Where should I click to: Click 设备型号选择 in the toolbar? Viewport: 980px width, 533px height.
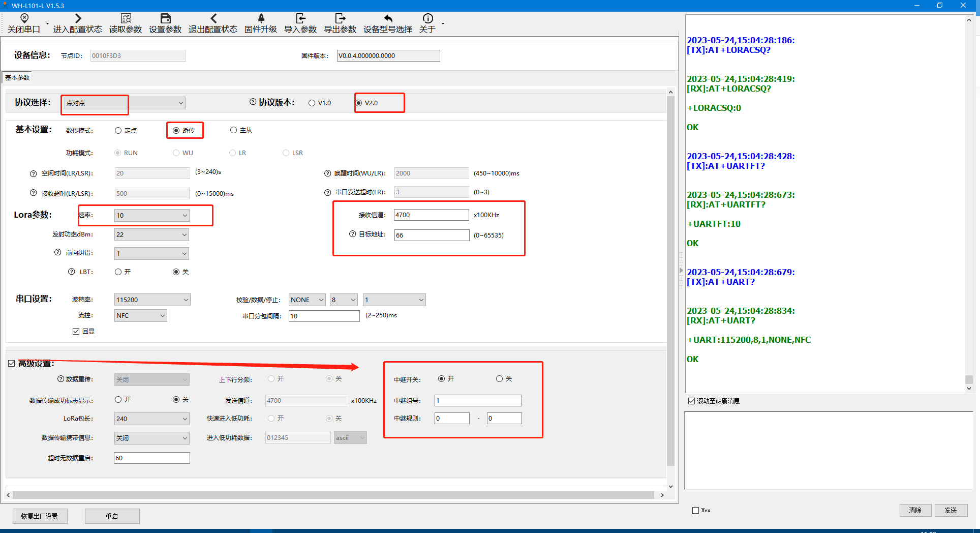pyautogui.click(x=388, y=24)
